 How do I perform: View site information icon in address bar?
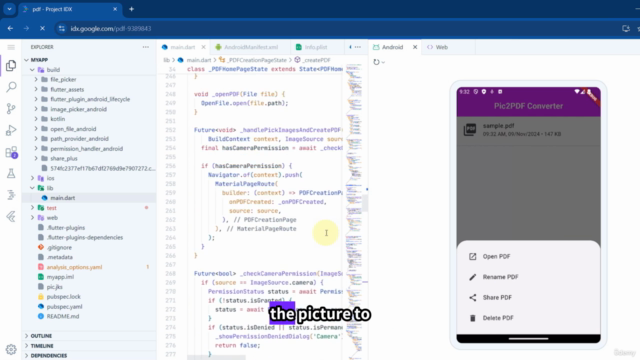click(x=62, y=29)
